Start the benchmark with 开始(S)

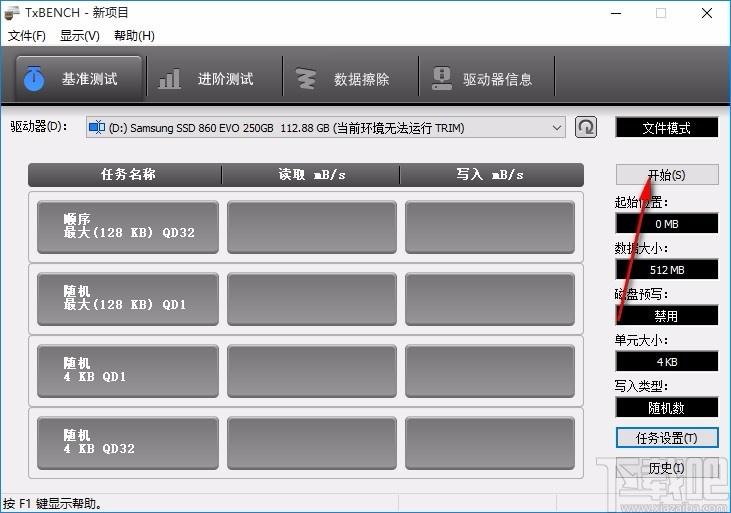click(667, 175)
